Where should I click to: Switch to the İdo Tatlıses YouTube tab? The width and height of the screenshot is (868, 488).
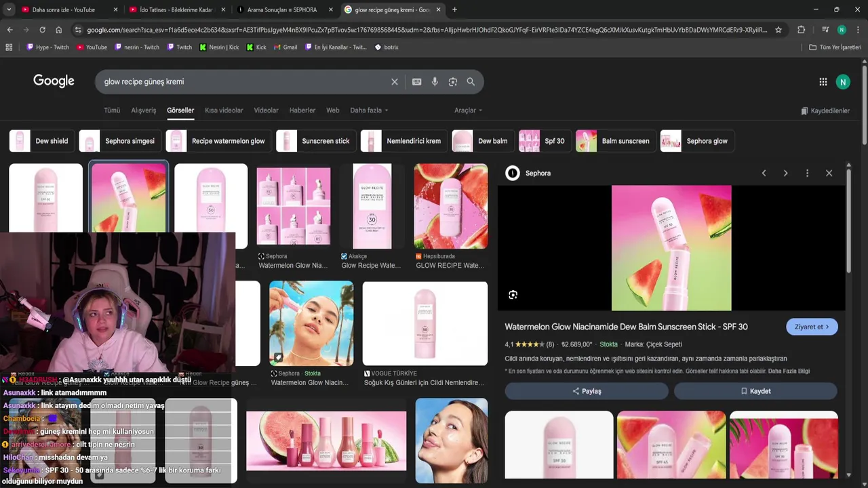coord(176,9)
